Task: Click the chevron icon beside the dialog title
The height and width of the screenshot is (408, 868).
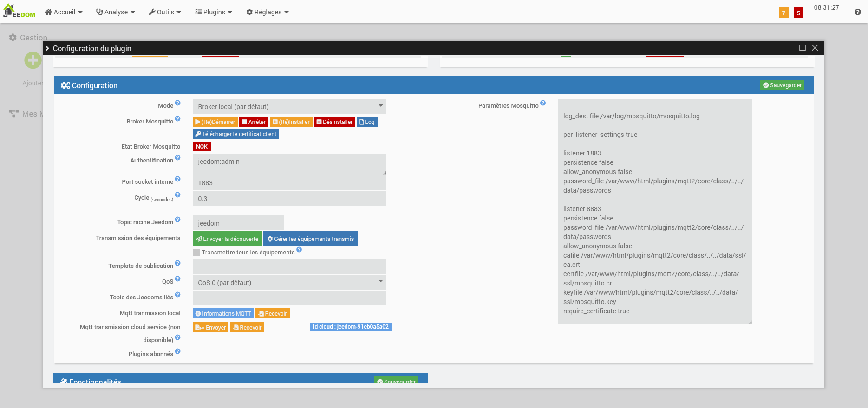Action: tap(47, 48)
